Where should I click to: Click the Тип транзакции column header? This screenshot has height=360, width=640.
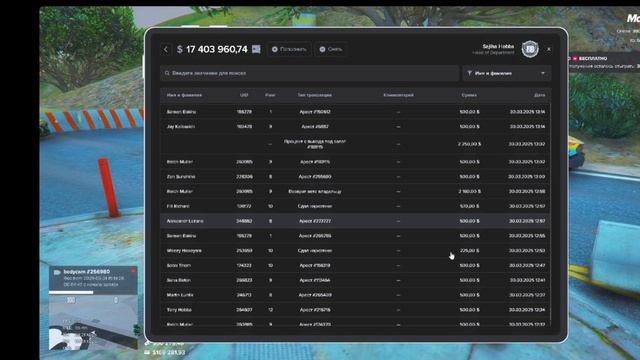pyautogui.click(x=314, y=95)
